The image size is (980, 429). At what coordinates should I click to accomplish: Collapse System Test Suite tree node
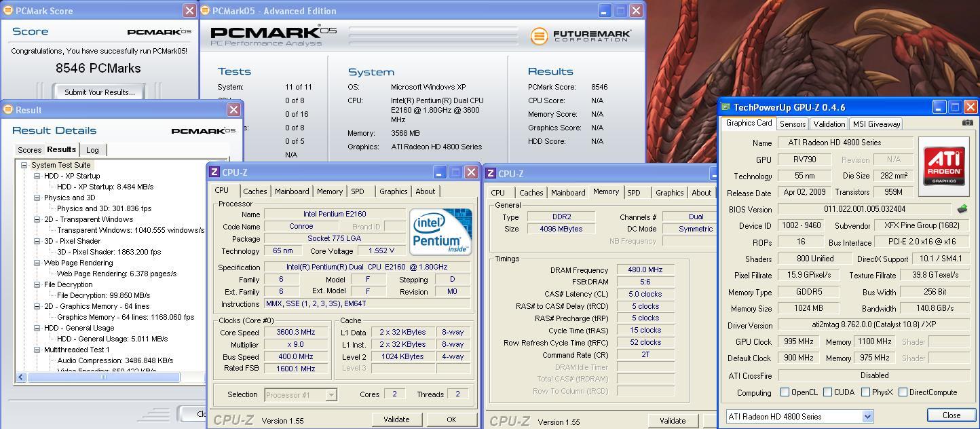coord(24,165)
